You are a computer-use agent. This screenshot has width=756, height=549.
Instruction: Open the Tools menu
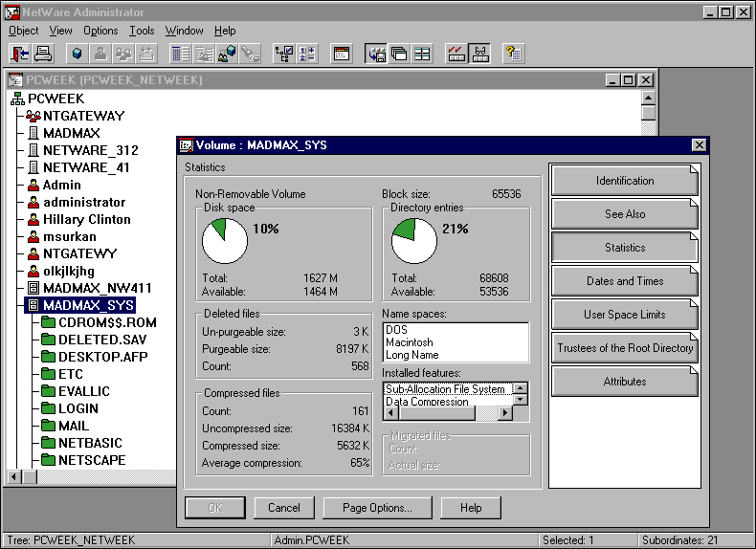142,31
